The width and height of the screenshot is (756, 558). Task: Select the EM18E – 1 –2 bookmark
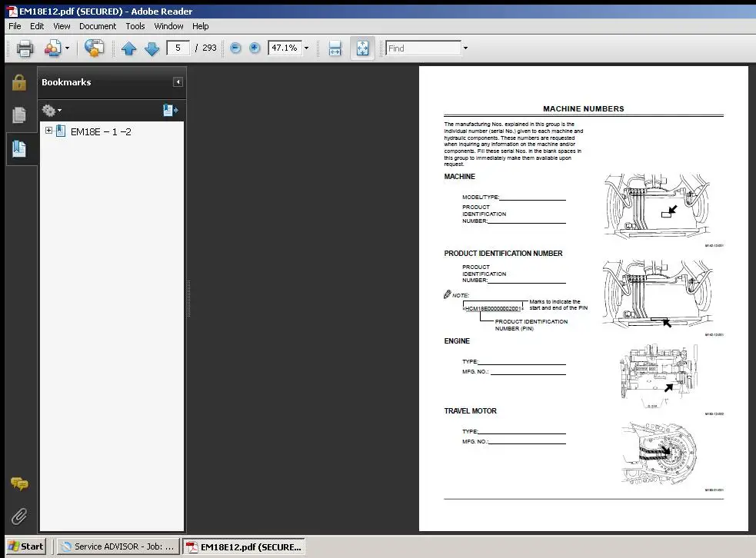pyautogui.click(x=101, y=131)
